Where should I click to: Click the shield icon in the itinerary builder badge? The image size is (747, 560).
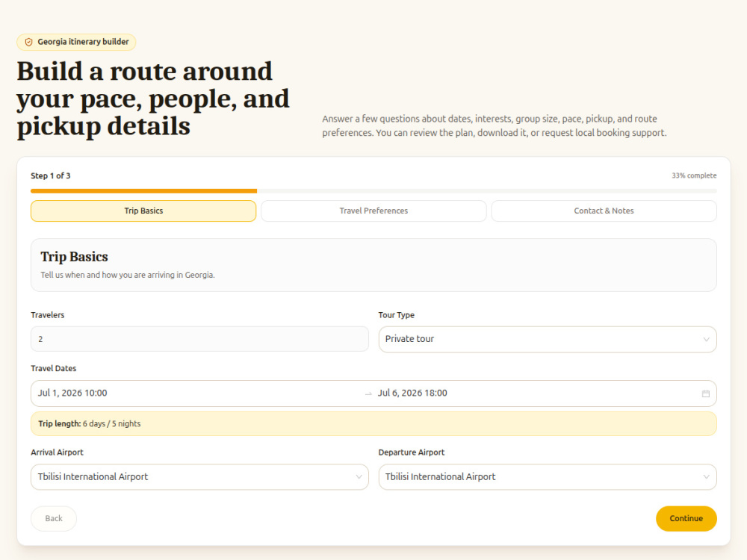click(x=28, y=42)
